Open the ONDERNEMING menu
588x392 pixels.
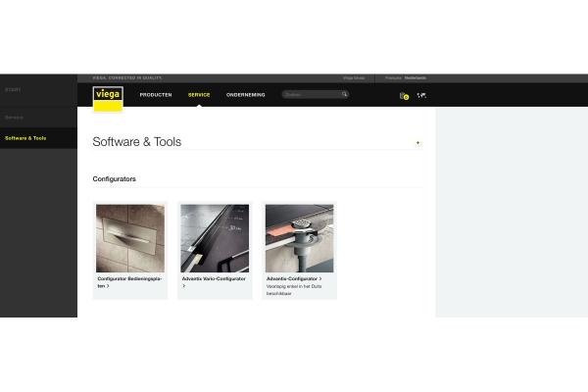246,95
